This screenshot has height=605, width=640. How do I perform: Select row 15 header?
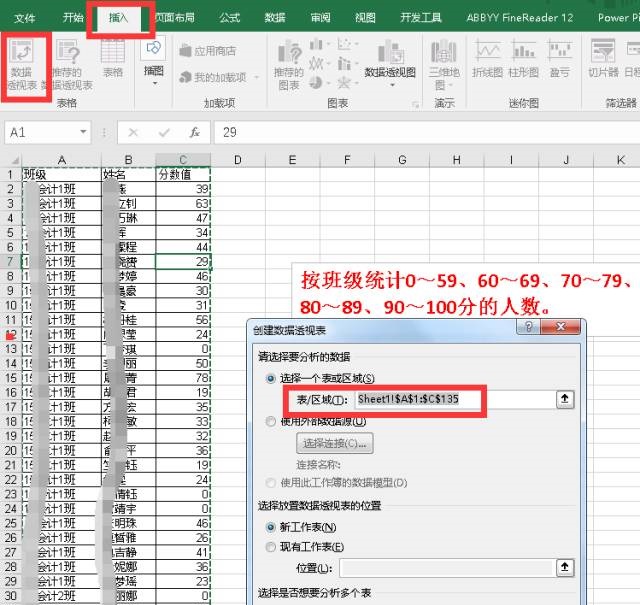[x=11, y=378]
